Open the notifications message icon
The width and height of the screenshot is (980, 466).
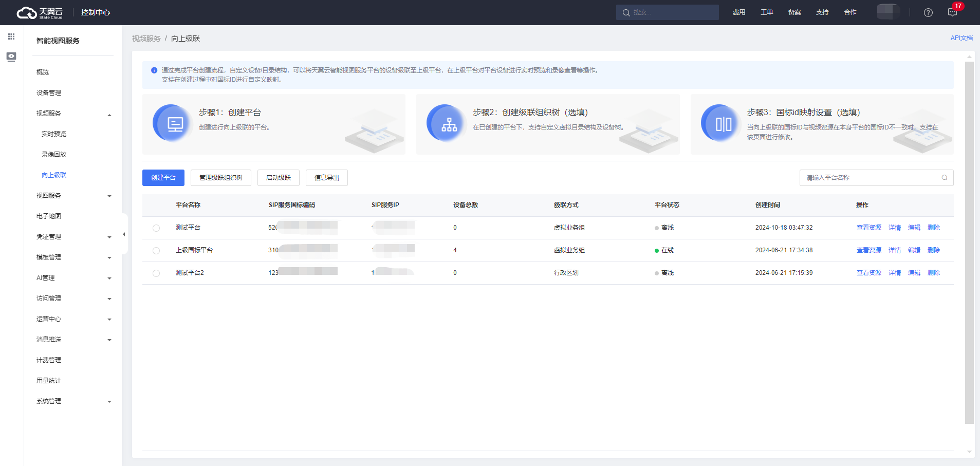tap(952, 13)
